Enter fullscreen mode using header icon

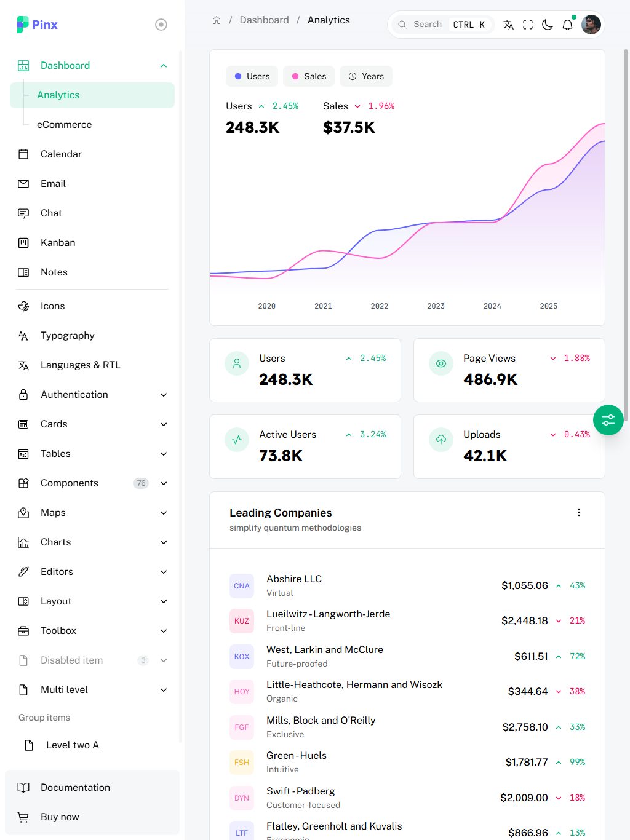pyautogui.click(x=528, y=25)
